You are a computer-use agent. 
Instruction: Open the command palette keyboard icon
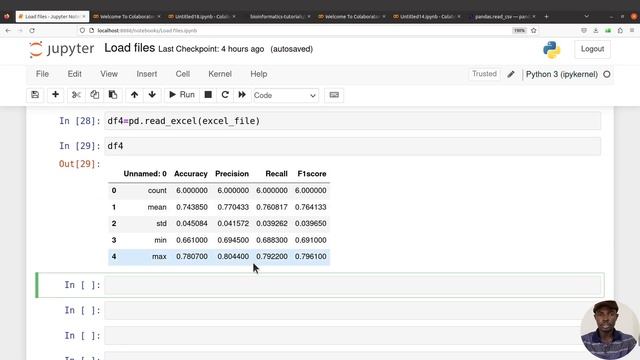(x=334, y=95)
